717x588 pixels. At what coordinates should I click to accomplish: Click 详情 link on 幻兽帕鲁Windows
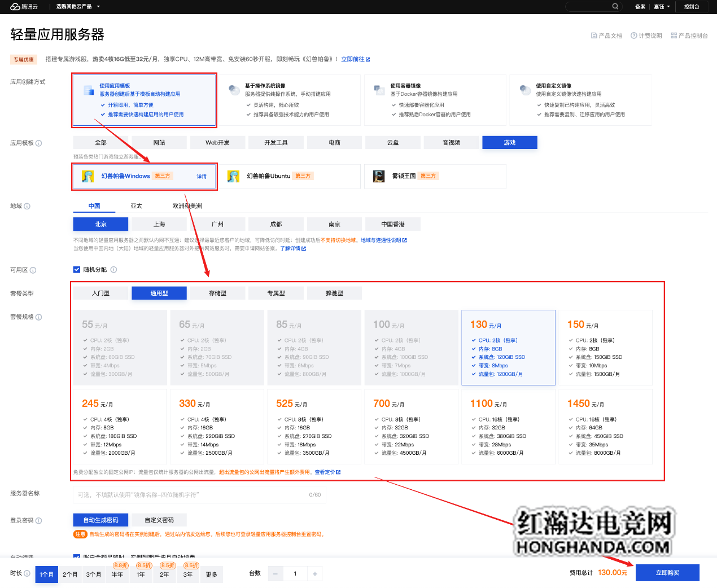click(x=202, y=177)
